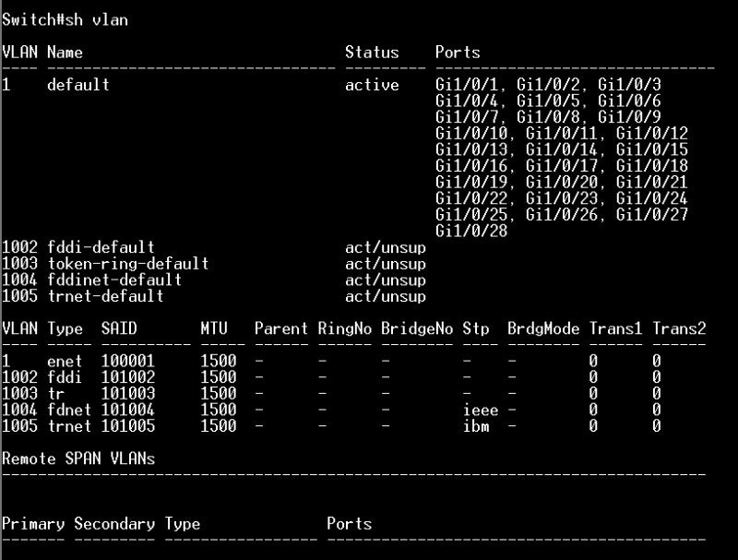
Task: Click the 'BrdgMode' column header
Action: click(543, 328)
